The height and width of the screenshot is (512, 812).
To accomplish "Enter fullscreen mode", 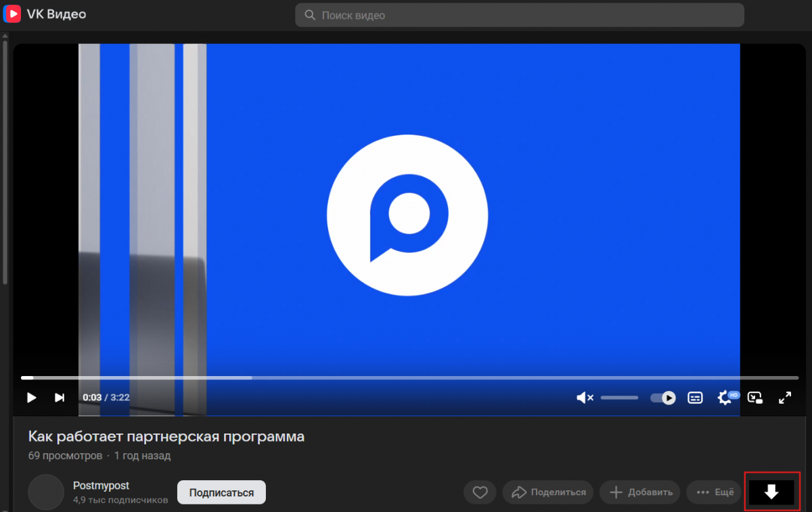I will click(x=785, y=398).
